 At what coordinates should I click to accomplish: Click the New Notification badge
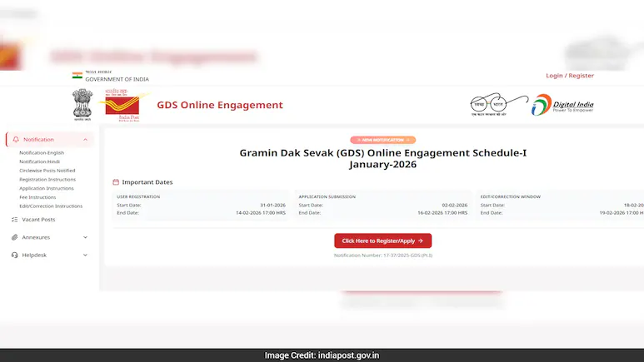coord(382,140)
